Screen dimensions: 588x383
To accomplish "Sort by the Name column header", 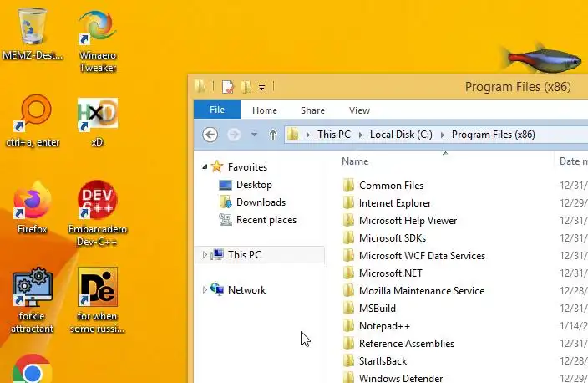I will click(355, 161).
